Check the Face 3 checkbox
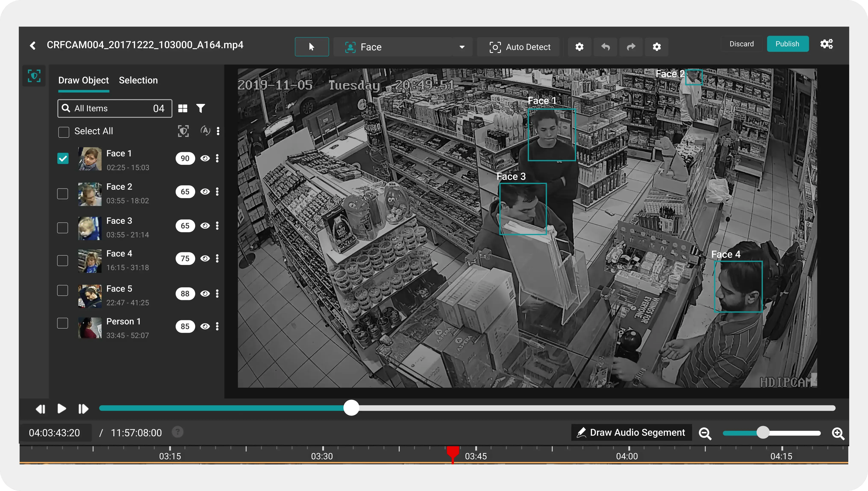This screenshot has width=868, height=491. [63, 228]
